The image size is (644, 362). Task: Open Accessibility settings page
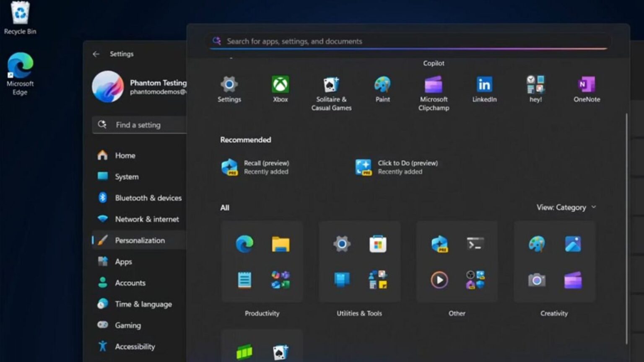[139, 346]
